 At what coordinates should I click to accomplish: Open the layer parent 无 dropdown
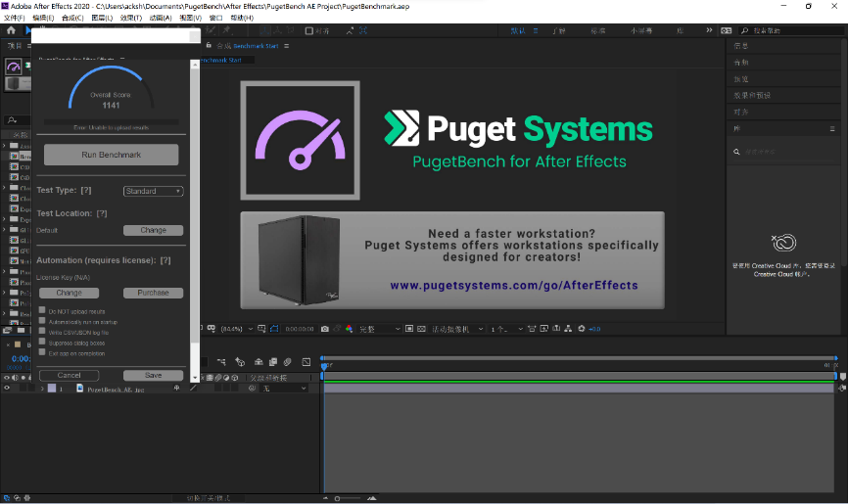pyautogui.click(x=285, y=389)
